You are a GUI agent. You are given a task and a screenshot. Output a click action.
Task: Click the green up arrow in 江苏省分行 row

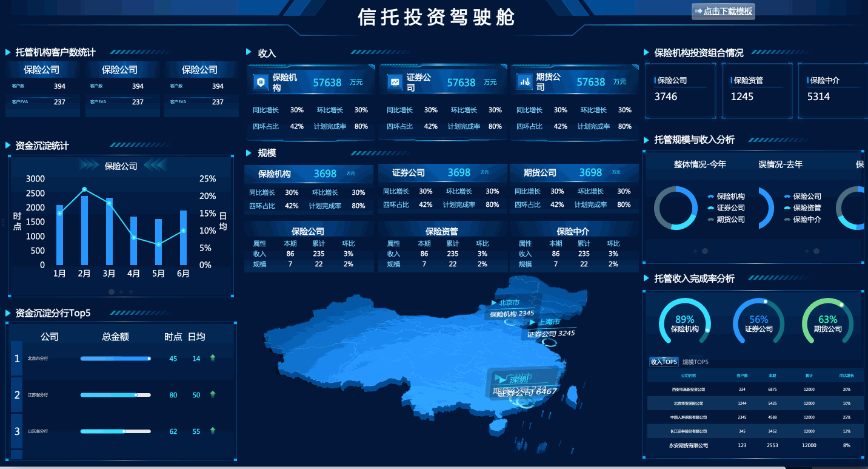(x=213, y=394)
